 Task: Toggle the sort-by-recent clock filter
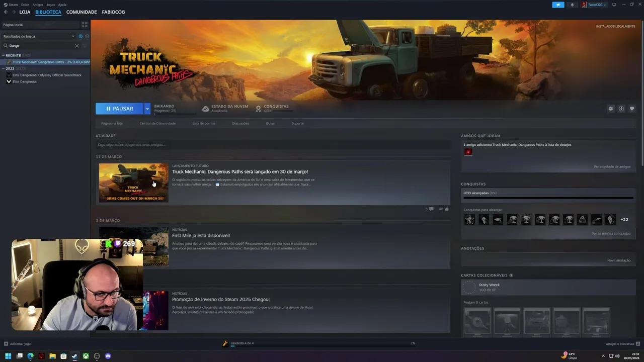coord(80,36)
